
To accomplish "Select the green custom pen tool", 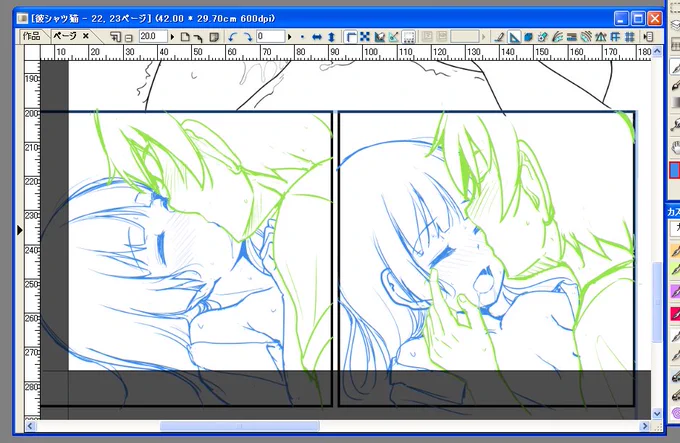I will [675, 270].
